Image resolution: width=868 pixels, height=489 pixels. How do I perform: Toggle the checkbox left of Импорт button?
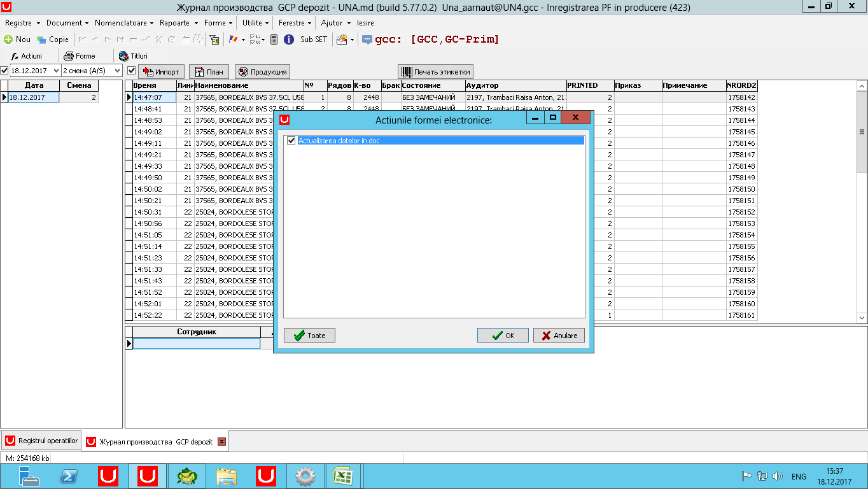[132, 71]
